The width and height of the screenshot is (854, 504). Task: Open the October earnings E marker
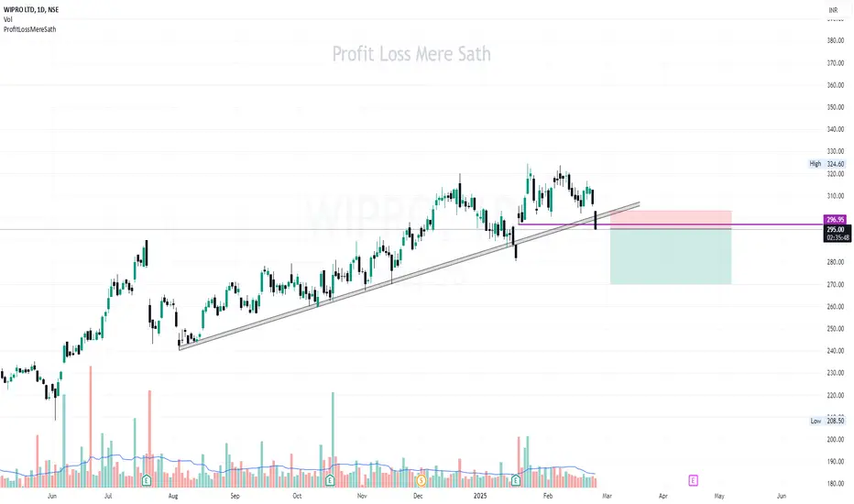click(x=330, y=480)
